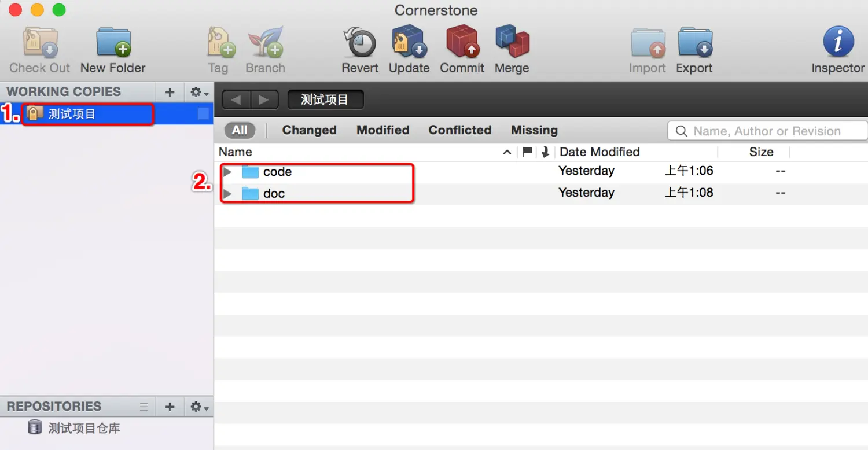Image resolution: width=868 pixels, height=450 pixels.
Task: Click the Yesterday date in the code row
Action: click(586, 171)
